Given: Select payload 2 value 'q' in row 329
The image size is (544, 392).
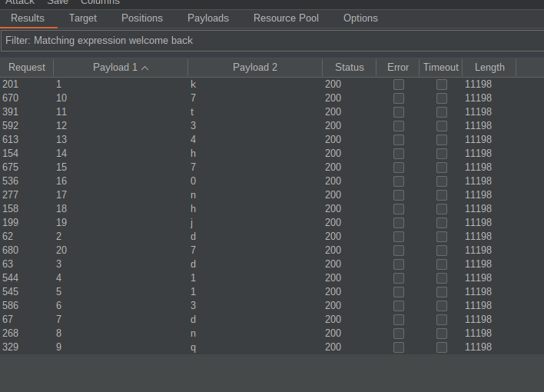Looking at the screenshot, I should click(x=194, y=347).
